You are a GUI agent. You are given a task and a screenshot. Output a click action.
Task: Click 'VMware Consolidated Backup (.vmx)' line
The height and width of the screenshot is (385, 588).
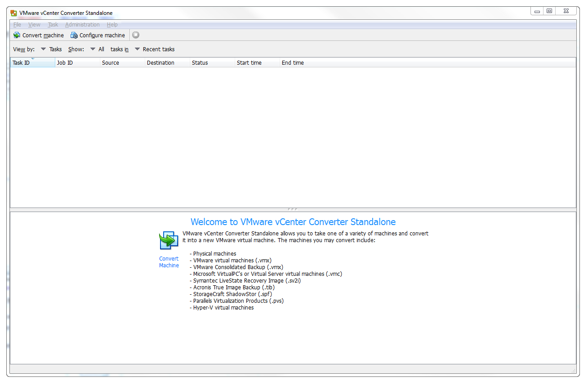(x=236, y=267)
